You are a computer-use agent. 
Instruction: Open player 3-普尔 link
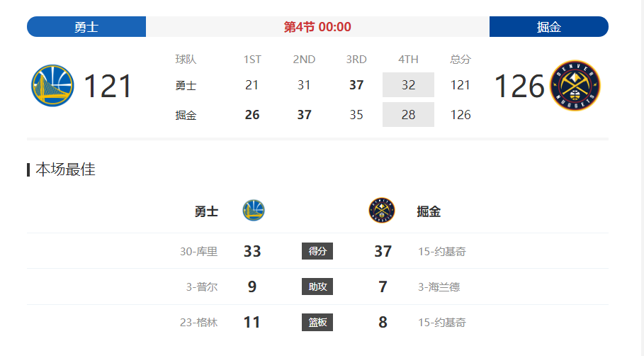coord(202,287)
